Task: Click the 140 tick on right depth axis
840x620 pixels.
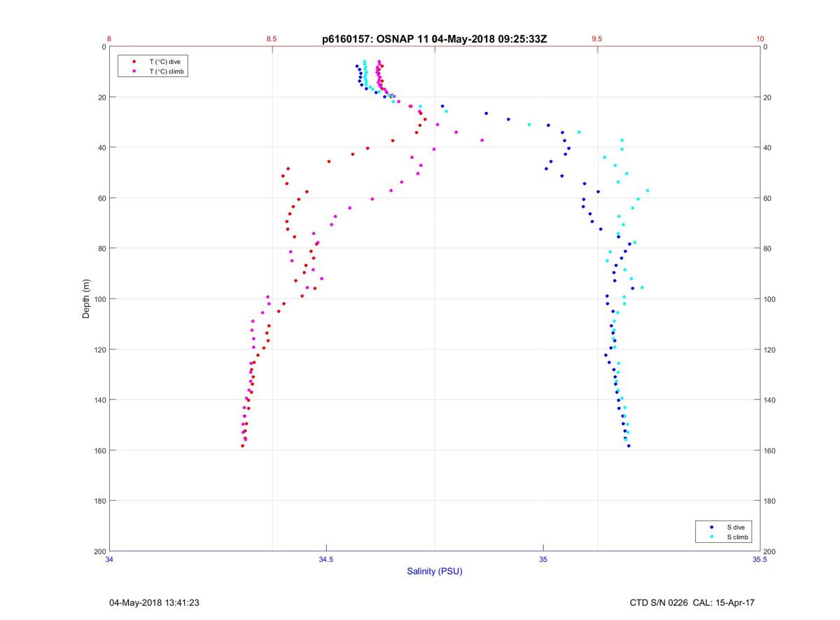Action: tap(770, 400)
